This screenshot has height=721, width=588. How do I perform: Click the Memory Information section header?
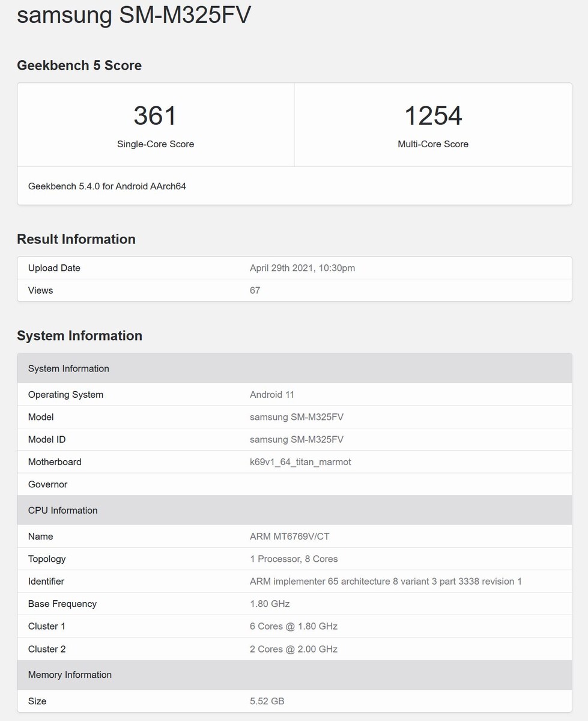click(70, 675)
